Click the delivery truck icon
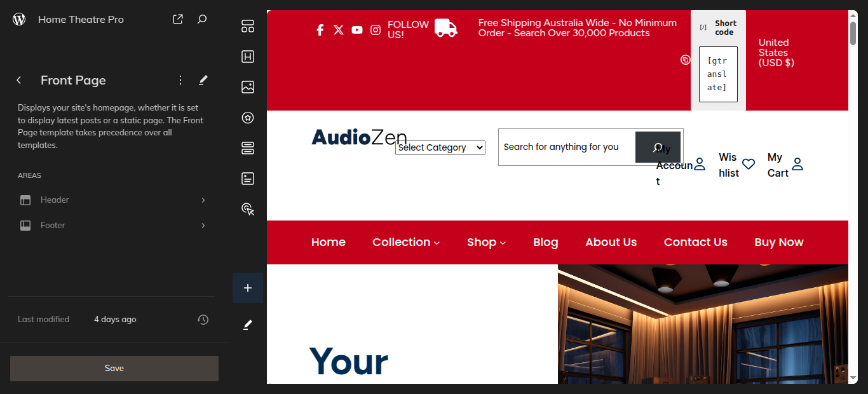 446,28
